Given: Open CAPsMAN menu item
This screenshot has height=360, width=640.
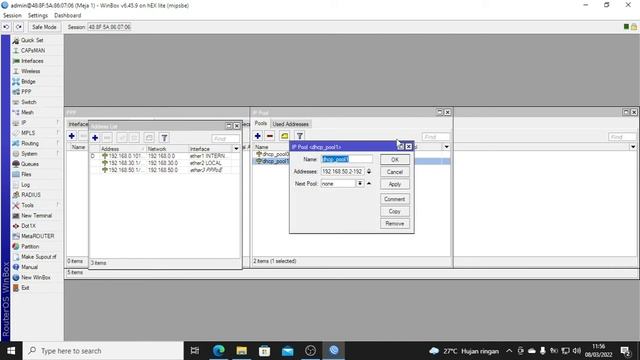Looking at the screenshot, I should point(33,50).
